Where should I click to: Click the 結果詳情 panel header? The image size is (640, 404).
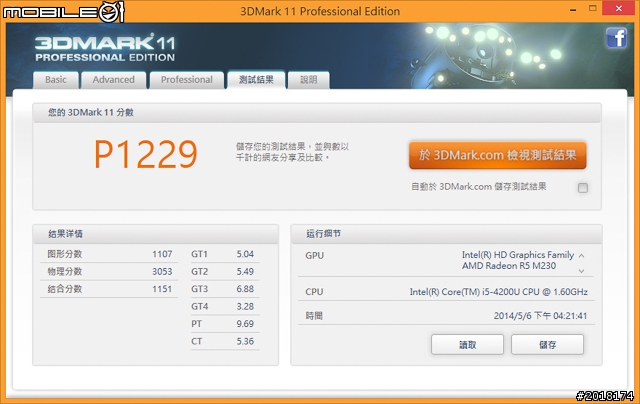[x=156, y=234]
